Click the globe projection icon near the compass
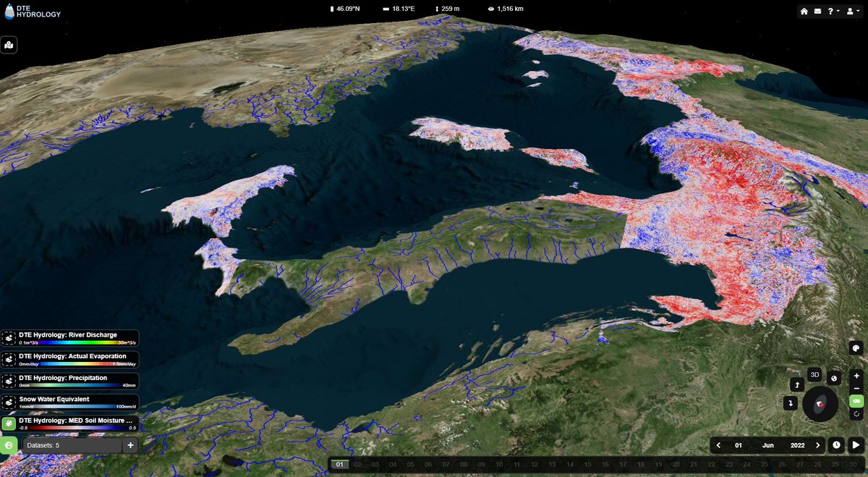 point(833,379)
